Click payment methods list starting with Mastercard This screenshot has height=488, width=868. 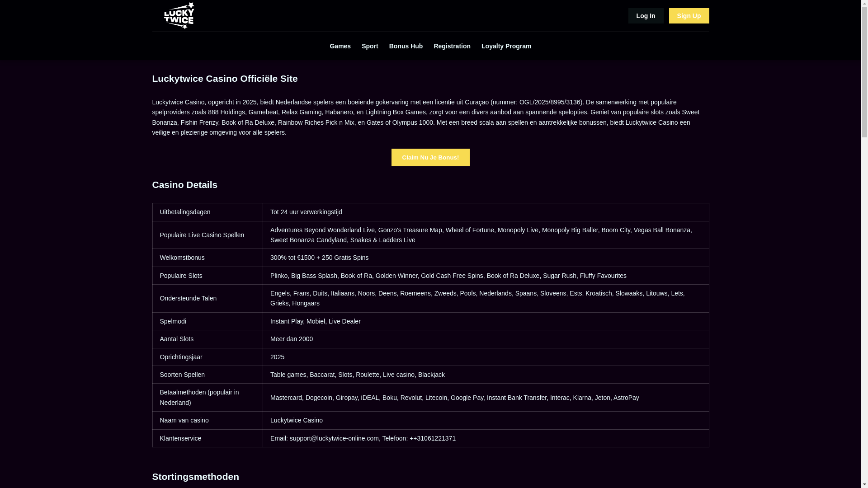(486, 397)
